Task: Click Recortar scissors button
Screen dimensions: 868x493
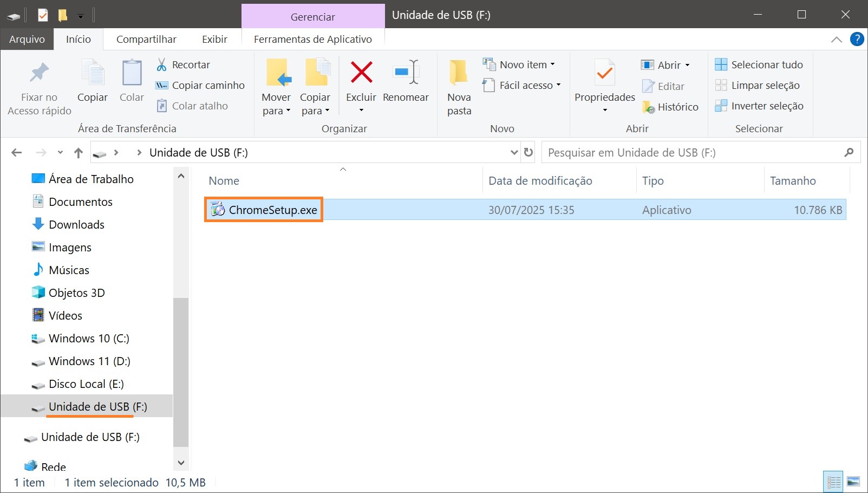Action: 183,64
